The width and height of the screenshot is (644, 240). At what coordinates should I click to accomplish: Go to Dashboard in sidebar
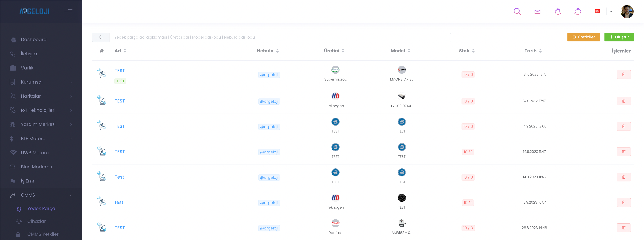coord(33,39)
